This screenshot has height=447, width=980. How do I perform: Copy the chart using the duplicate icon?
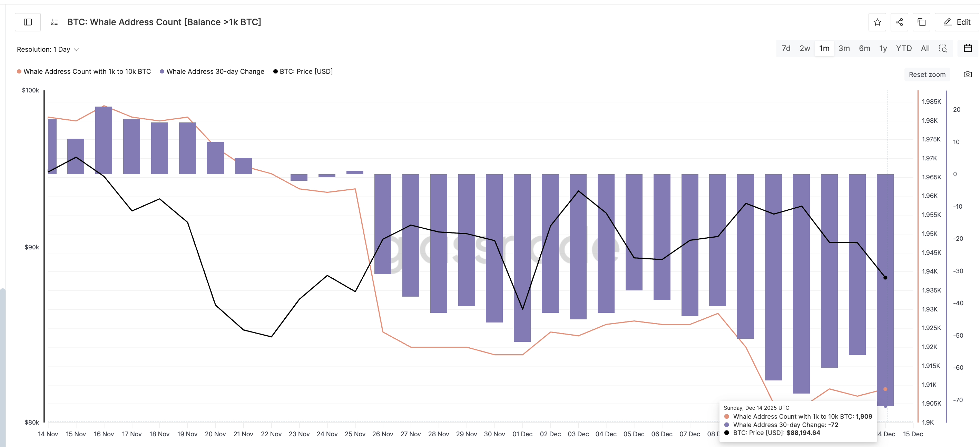(921, 22)
